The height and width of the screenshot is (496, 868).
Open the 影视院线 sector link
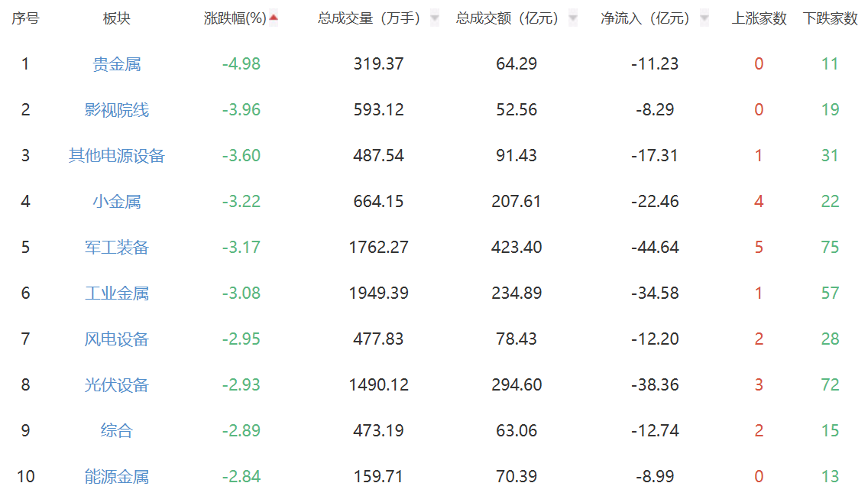click(117, 110)
